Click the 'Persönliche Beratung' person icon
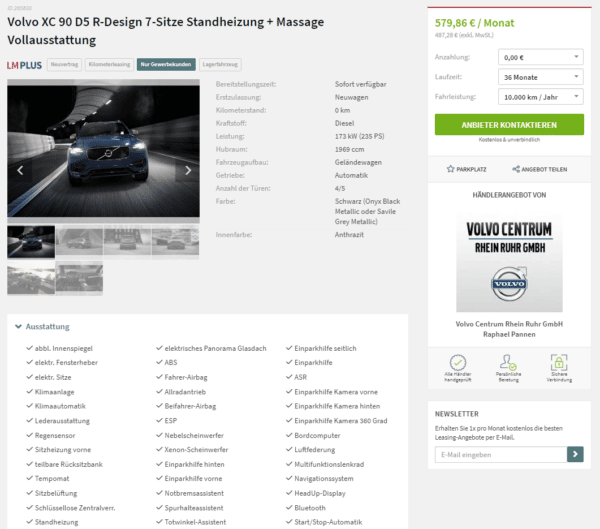The width and height of the screenshot is (600, 529). click(508, 362)
